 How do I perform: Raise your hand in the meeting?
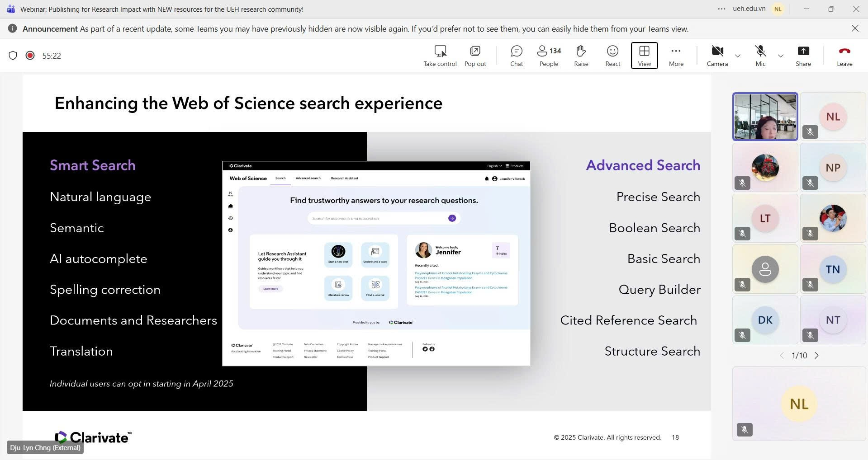[581, 56]
